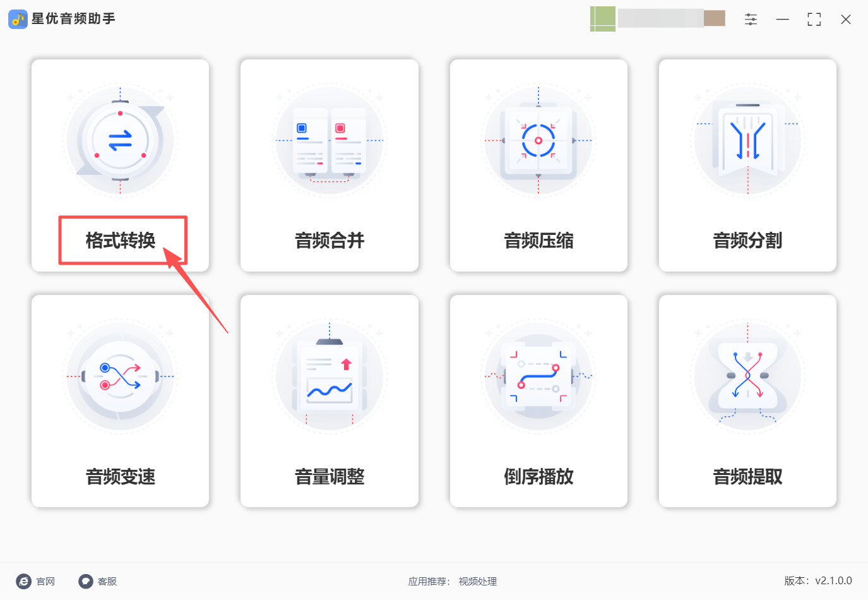
Task: Open the 音频变速 speed change icon
Action: [120, 376]
